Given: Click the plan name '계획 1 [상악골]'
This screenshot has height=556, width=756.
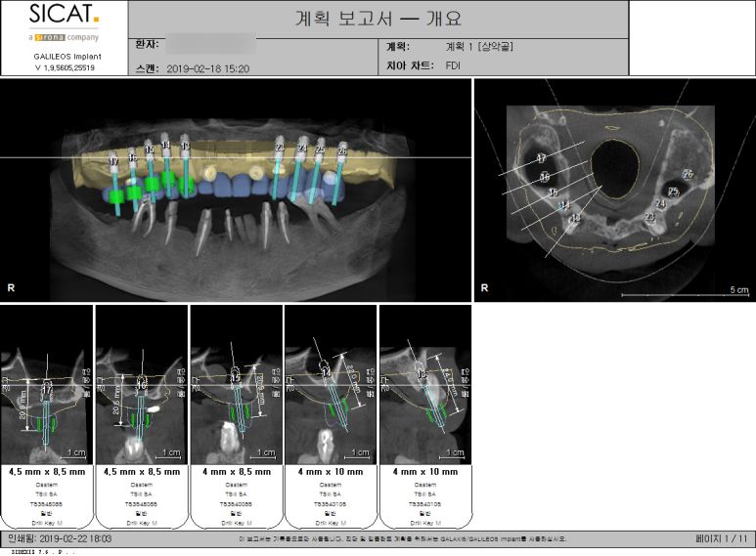Looking at the screenshot, I should click(x=479, y=46).
